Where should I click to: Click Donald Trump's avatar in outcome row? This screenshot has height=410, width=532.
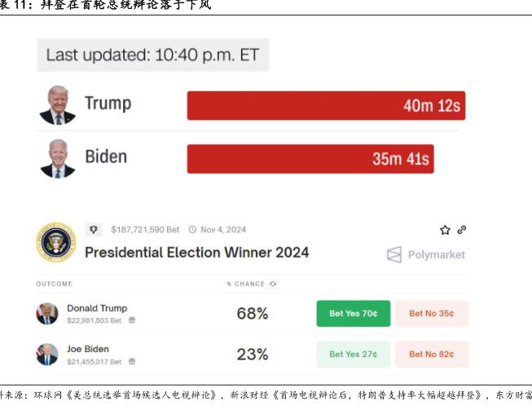tap(47, 314)
